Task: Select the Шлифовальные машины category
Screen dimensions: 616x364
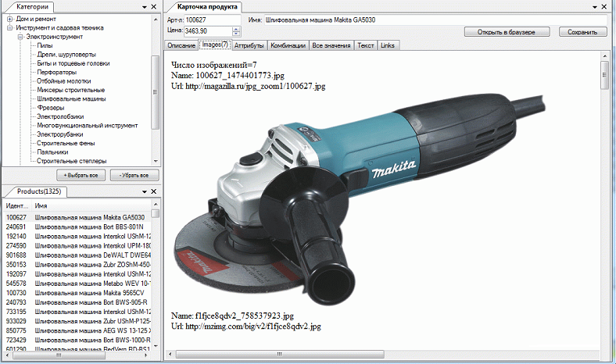Action: coord(71,99)
